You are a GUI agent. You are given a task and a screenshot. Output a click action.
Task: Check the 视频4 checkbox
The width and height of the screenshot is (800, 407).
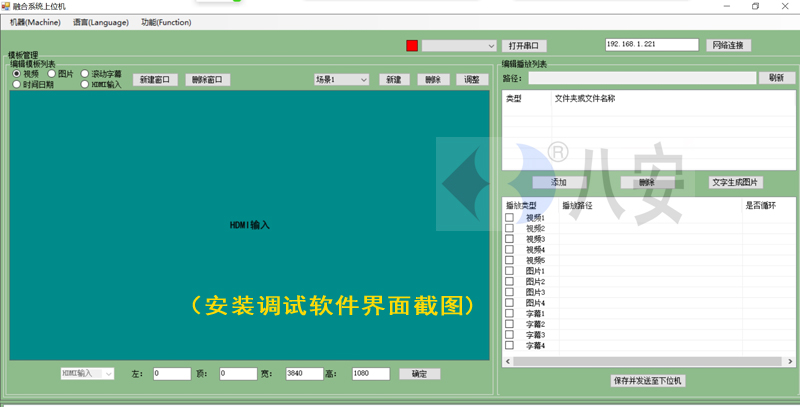click(509, 249)
